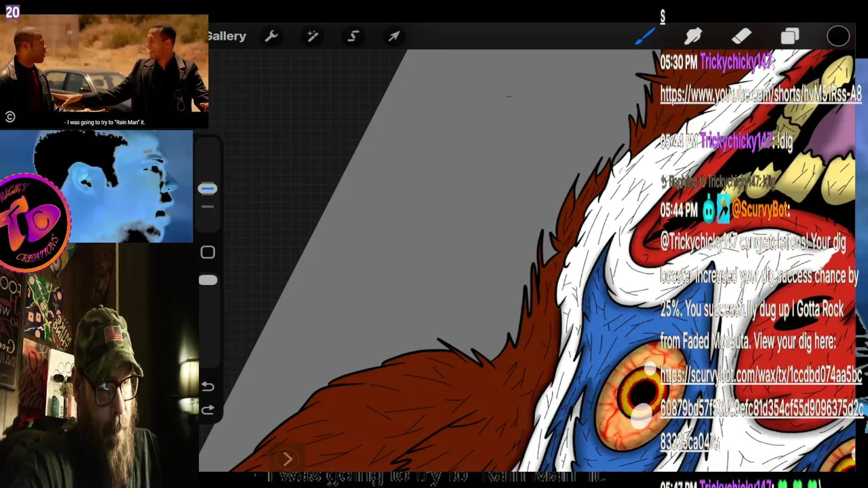Activate the Selection S tool
This screenshot has height=488, width=868.
point(353,36)
